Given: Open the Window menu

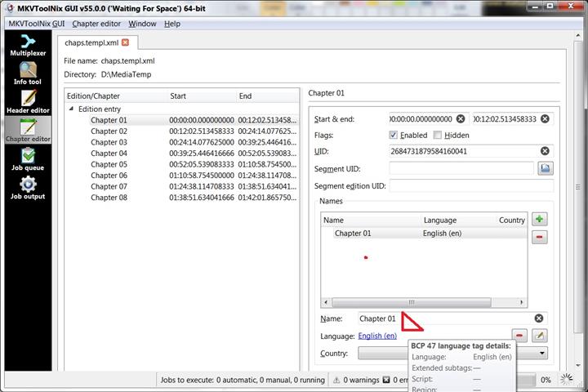Looking at the screenshot, I should 142,24.
